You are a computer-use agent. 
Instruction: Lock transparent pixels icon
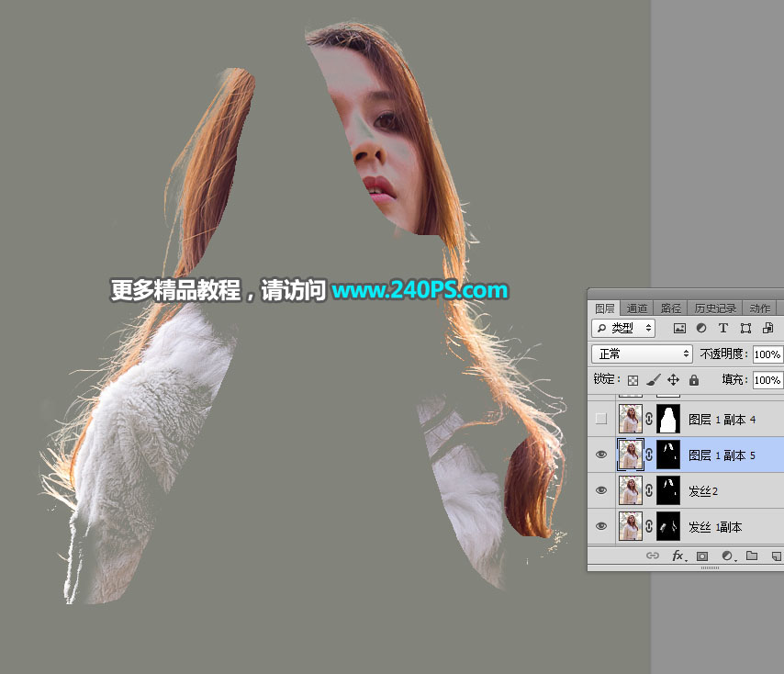tap(633, 380)
